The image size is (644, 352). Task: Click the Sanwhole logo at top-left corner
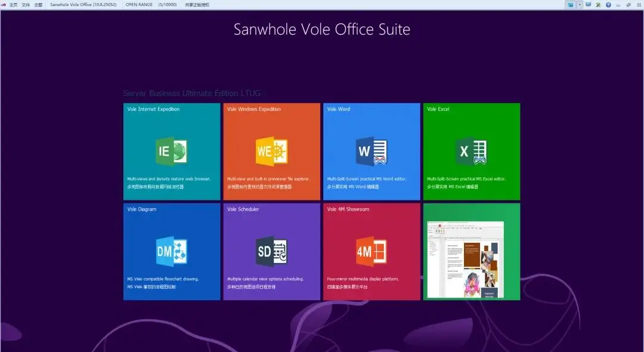pos(4,5)
